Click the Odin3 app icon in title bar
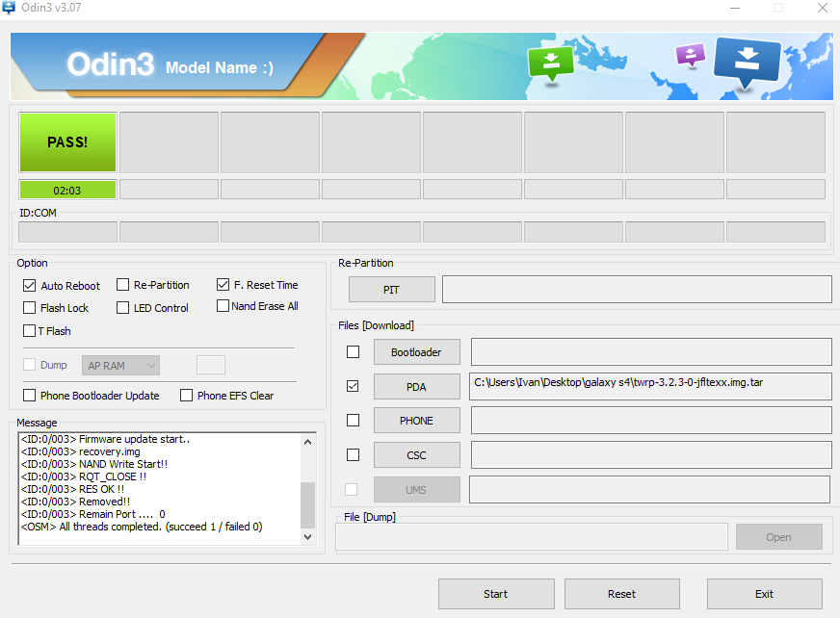Screen dimensions: 840x618 point(9,8)
